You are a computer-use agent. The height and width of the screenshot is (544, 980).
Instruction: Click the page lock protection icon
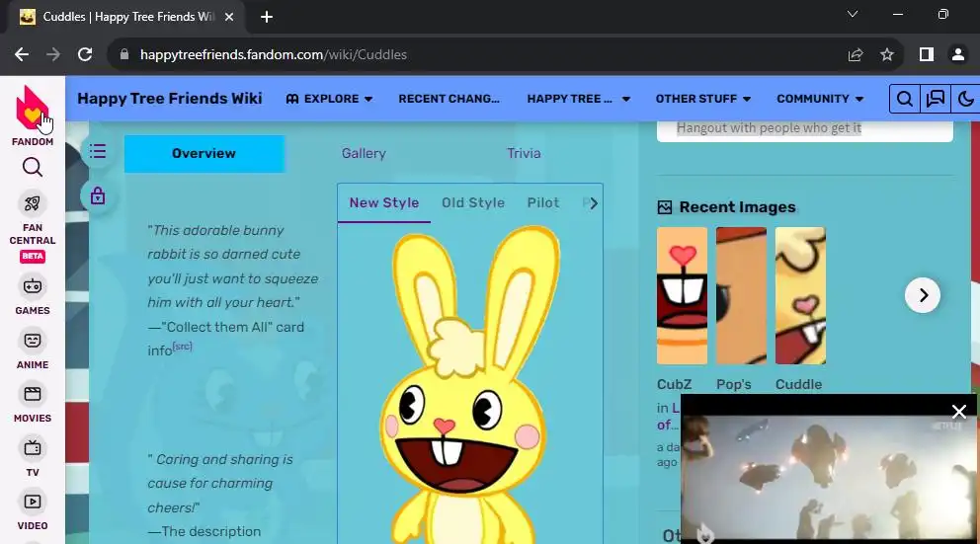pos(98,196)
